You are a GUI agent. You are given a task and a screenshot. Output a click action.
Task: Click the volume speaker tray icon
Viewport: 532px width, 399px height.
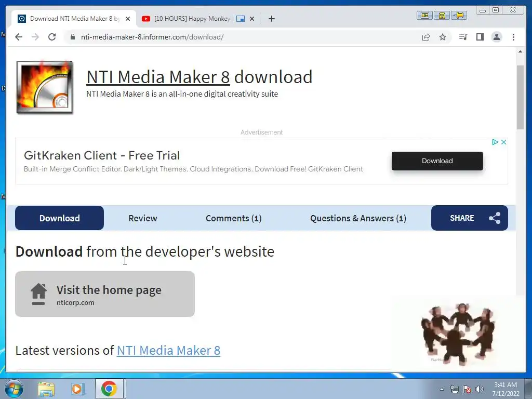click(x=480, y=389)
